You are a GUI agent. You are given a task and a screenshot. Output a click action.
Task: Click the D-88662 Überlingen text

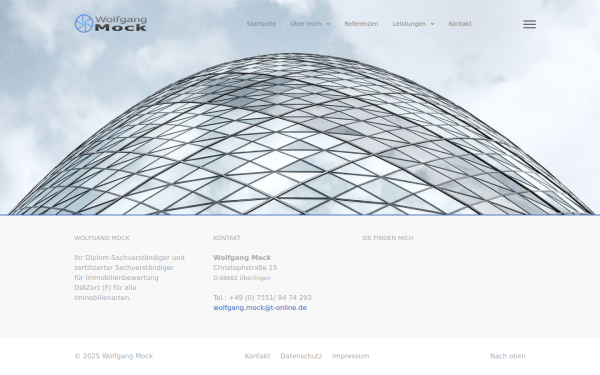tap(242, 278)
